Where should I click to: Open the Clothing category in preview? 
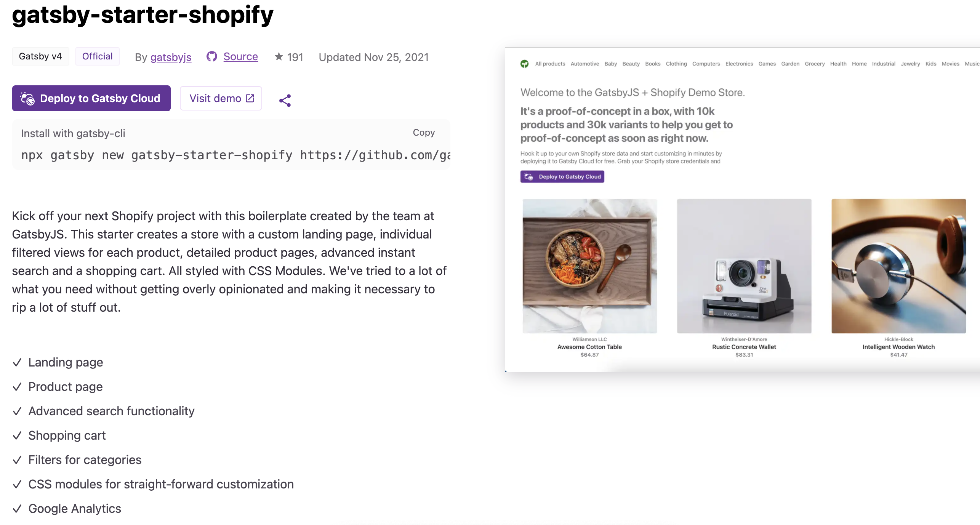pos(676,64)
